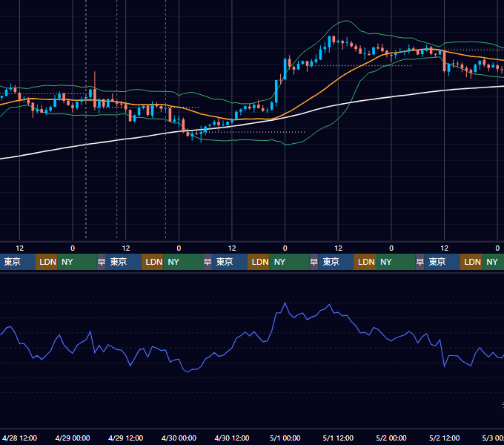Select the 東京 session block above 5/2 12:00
The height and width of the screenshot is (445, 504).
[x=442, y=262]
